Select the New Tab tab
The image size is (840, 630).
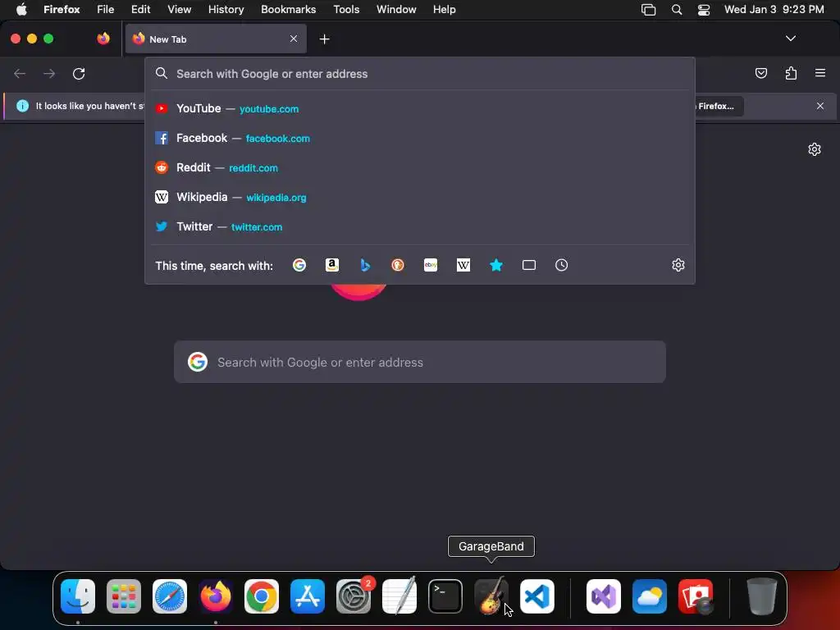coord(216,39)
